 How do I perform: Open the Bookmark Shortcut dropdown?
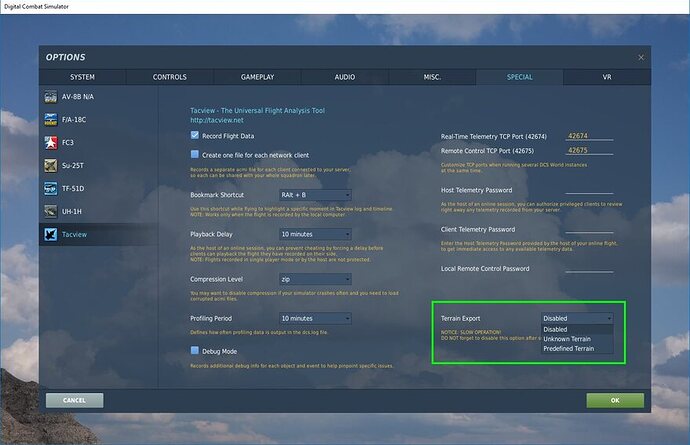315,195
